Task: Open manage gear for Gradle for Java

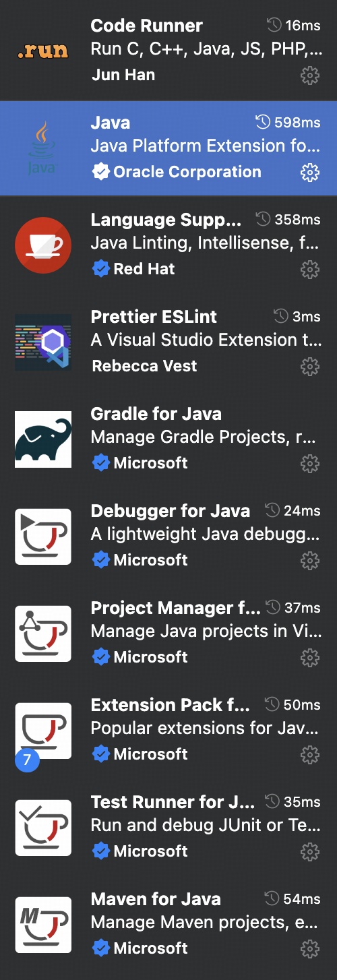Action: pyautogui.click(x=309, y=464)
